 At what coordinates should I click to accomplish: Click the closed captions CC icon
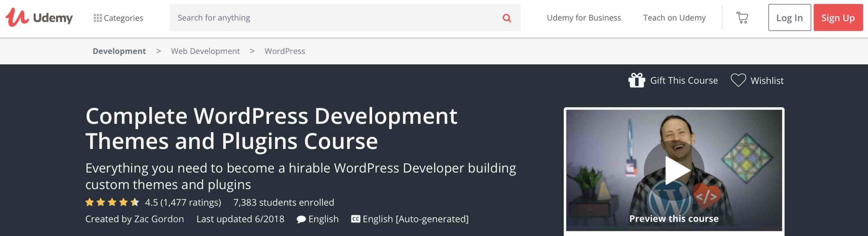pos(355,219)
